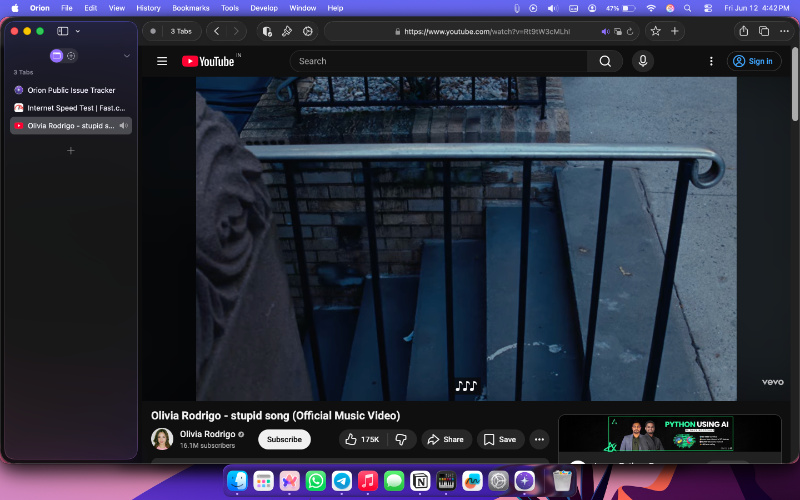Open the menu bar volume control

tap(553, 8)
